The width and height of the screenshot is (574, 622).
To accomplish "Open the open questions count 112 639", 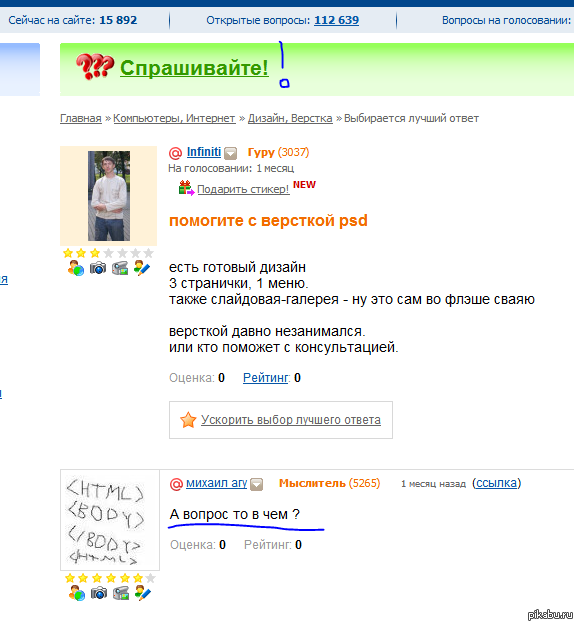I will (336, 20).
